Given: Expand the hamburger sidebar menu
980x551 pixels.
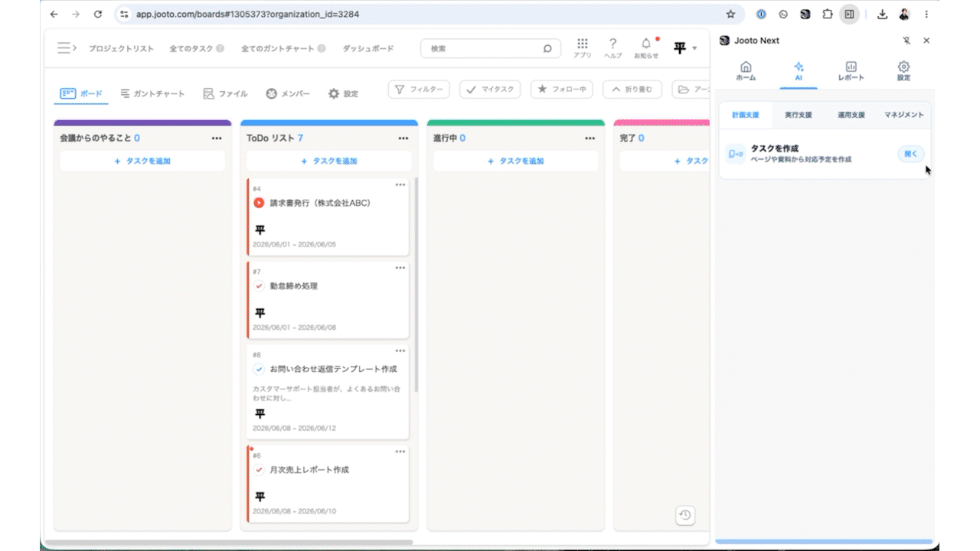Looking at the screenshot, I should (66, 48).
